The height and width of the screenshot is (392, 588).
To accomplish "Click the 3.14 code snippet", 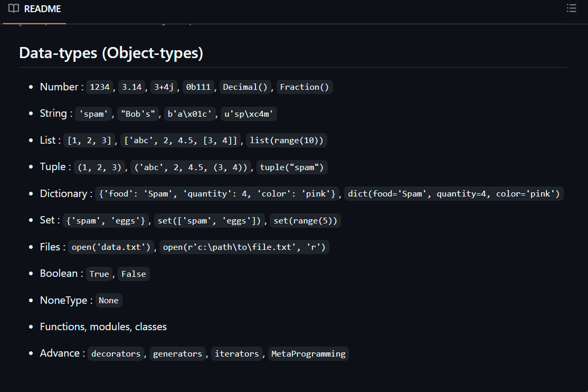I will [131, 87].
